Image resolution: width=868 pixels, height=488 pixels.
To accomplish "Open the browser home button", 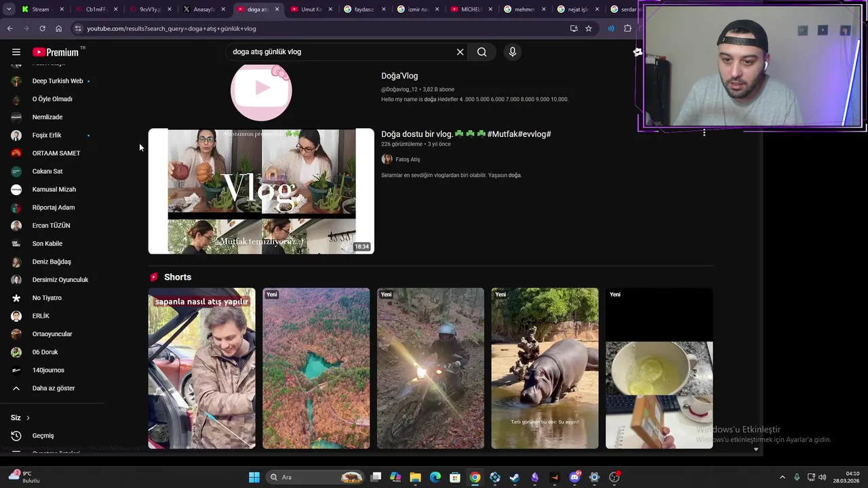I will pyautogui.click(x=58, y=28).
